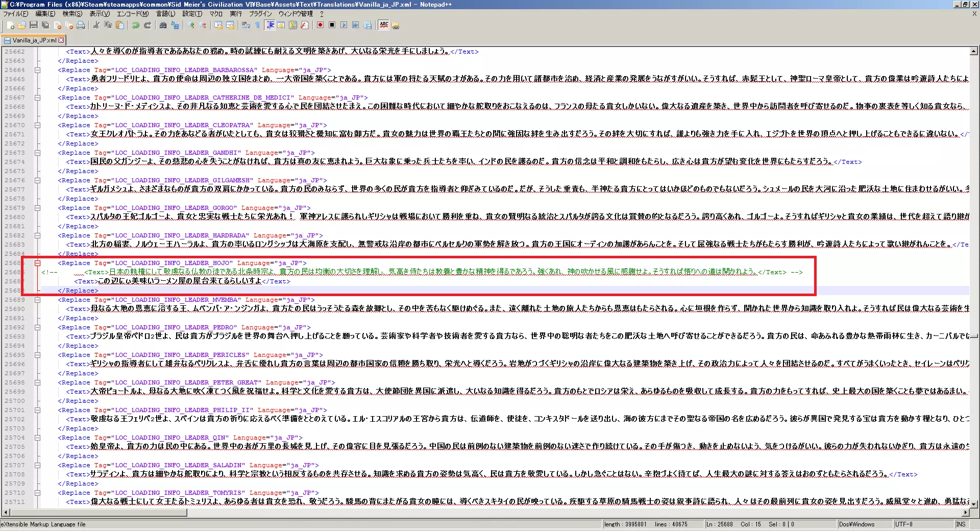Collapse the fold at line 25667 CATHERINE_DE_MEDICI
The image size is (980, 531).
click(x=37, y=98)
